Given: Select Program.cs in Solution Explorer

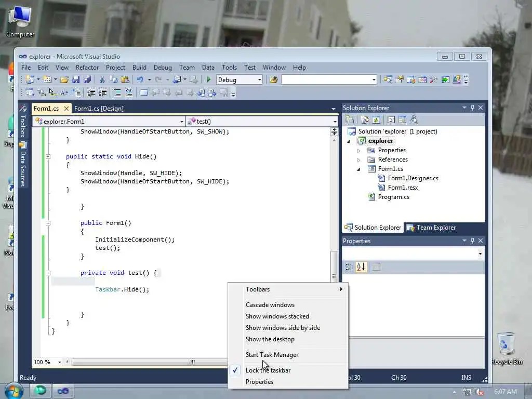Looking at the screenshot, I should pos(394,197).
